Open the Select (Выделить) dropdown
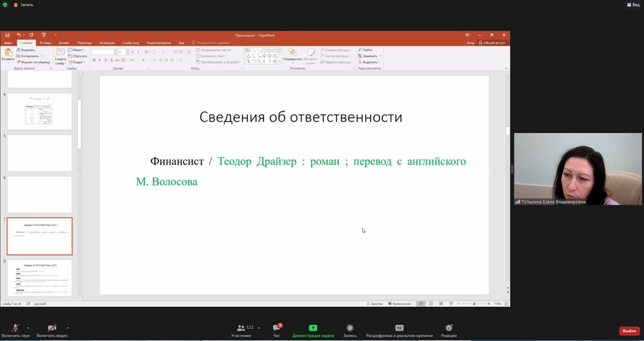The image size is (644, 341). (x=370, y=62)
